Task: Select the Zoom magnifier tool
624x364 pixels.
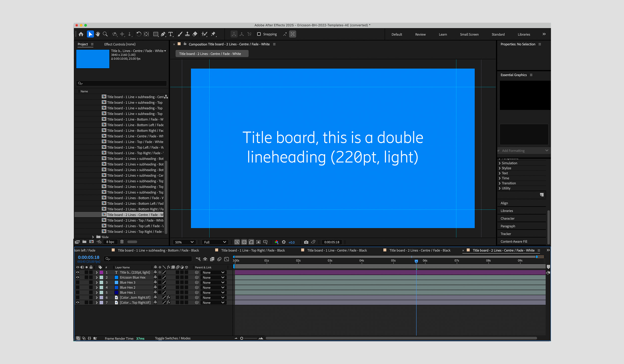Action: (105, 34)
